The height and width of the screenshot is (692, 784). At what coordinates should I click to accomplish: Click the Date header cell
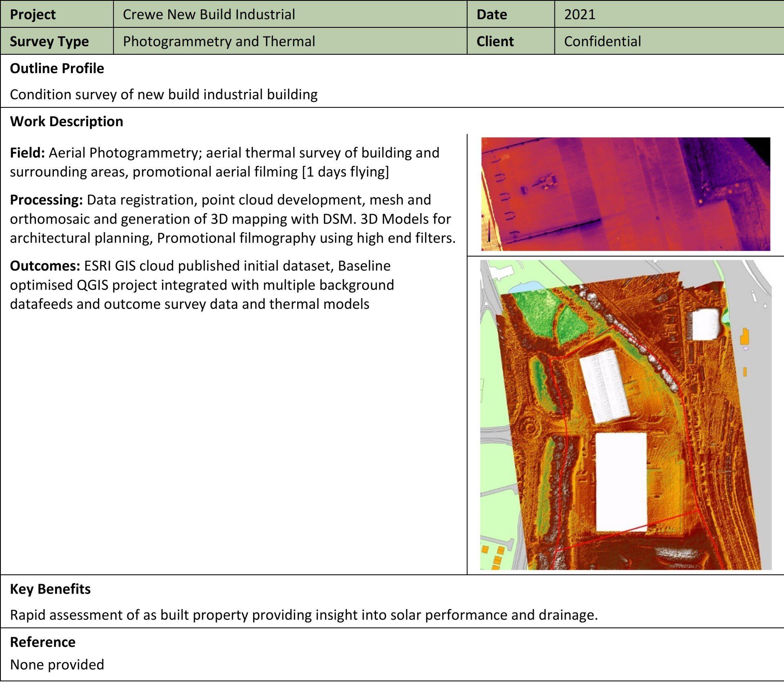click(x=511, y=14)
